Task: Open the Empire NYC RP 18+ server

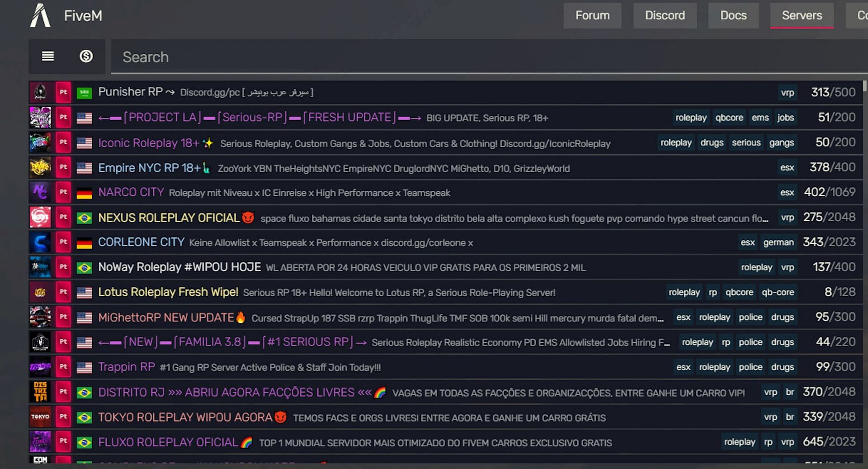Action: 149,168
